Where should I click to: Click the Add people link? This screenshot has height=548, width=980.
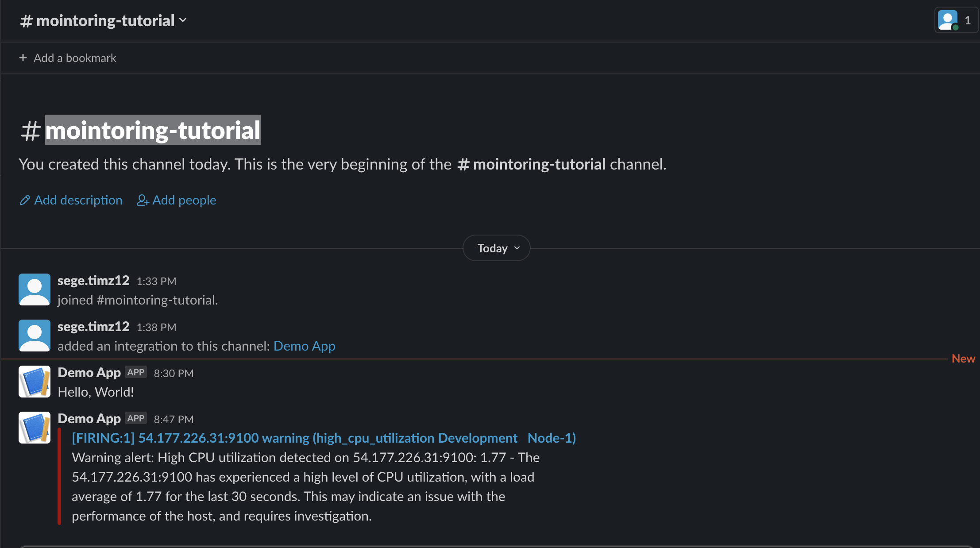[x=184, y=200]
